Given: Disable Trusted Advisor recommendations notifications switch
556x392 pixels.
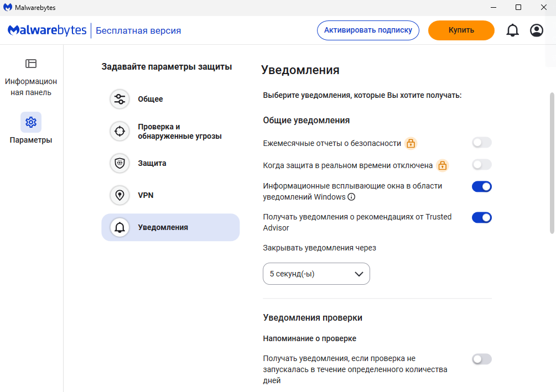Looking at the screenshot, I should point(481,218).
